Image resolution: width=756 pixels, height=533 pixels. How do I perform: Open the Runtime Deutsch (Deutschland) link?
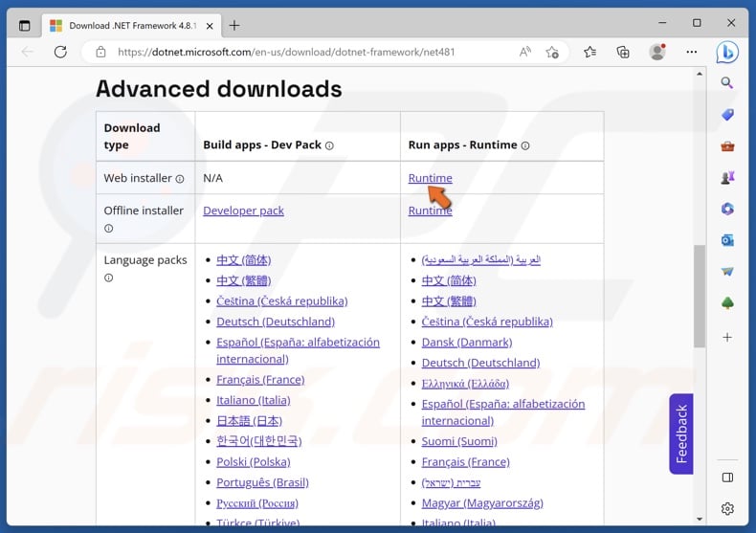tap(480, 363)
